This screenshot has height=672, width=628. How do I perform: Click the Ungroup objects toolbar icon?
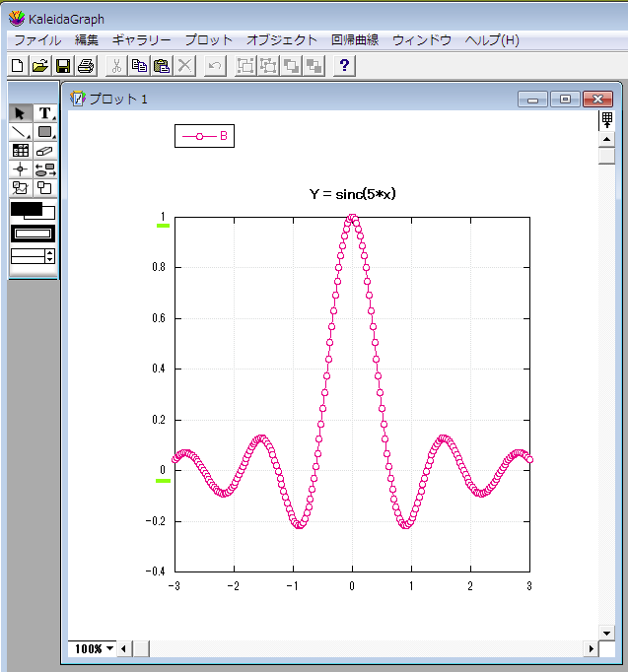point(268,66)
